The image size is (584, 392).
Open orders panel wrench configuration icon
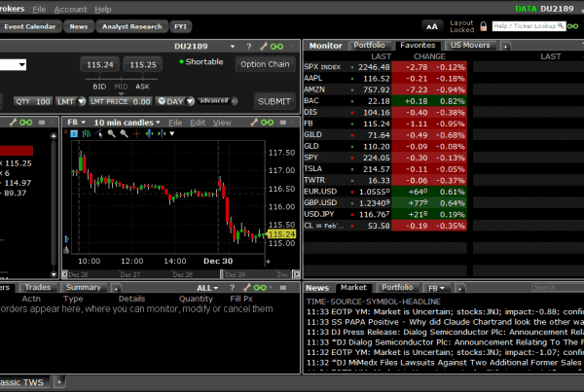pyautogui.click(x=246, y=287)
